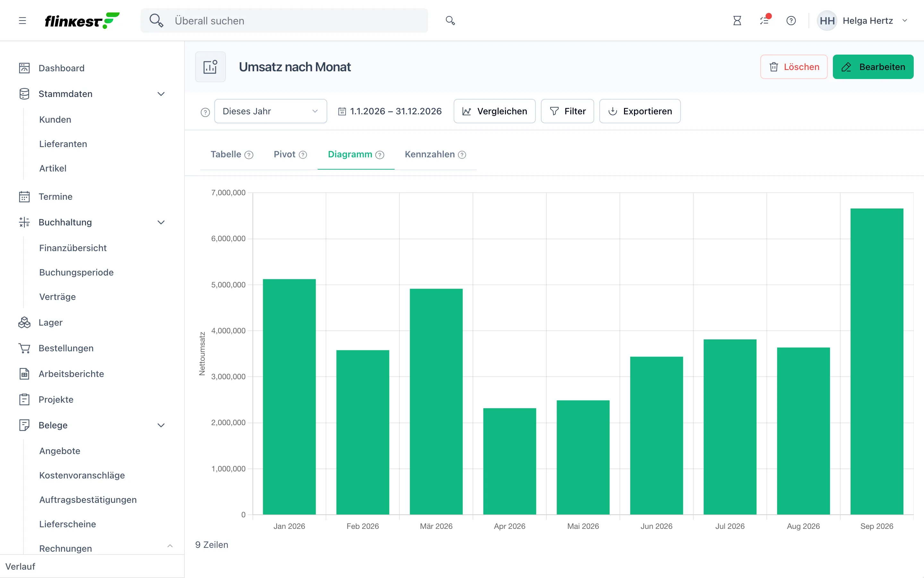Open the calendar icon for the date range
Viewport: 924px width, 578px height.
(x=342, y=111)
